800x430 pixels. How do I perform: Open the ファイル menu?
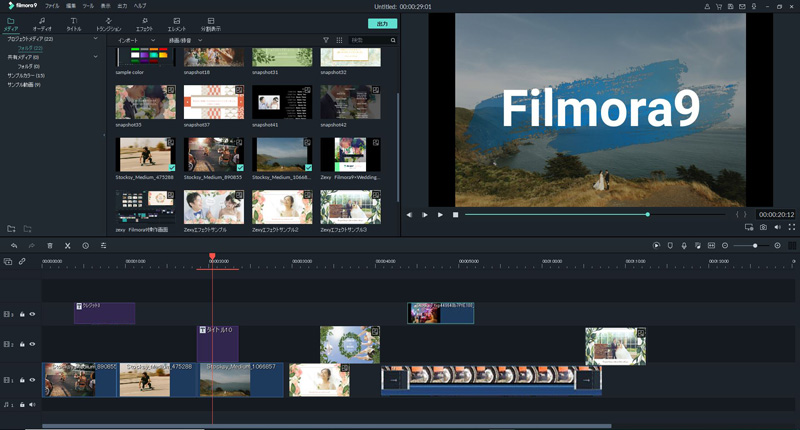click(x=52, y=6)
